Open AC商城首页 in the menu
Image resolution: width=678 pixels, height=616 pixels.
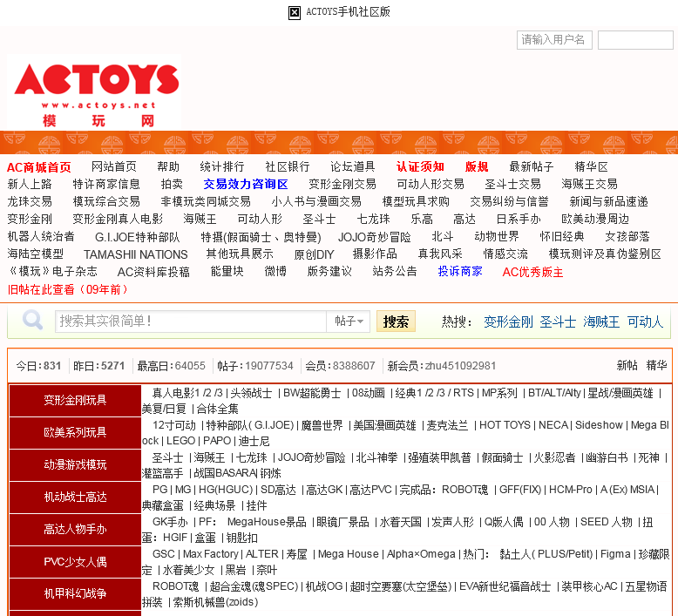coord(39,167)
